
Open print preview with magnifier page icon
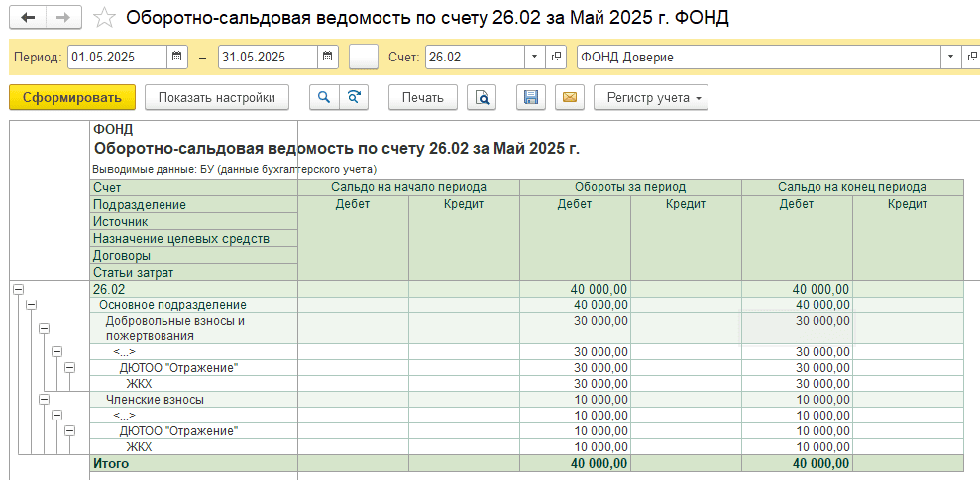point(482,97)
